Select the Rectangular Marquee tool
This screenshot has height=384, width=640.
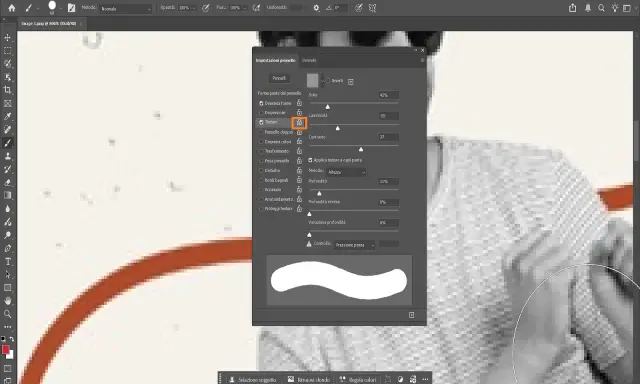[x=7, y=51]
